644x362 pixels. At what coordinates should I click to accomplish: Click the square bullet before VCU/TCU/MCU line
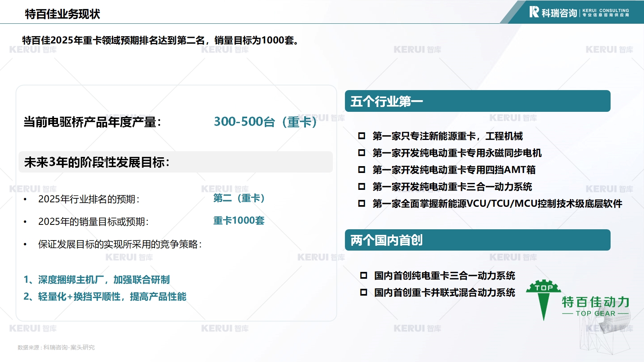[362, 204]
